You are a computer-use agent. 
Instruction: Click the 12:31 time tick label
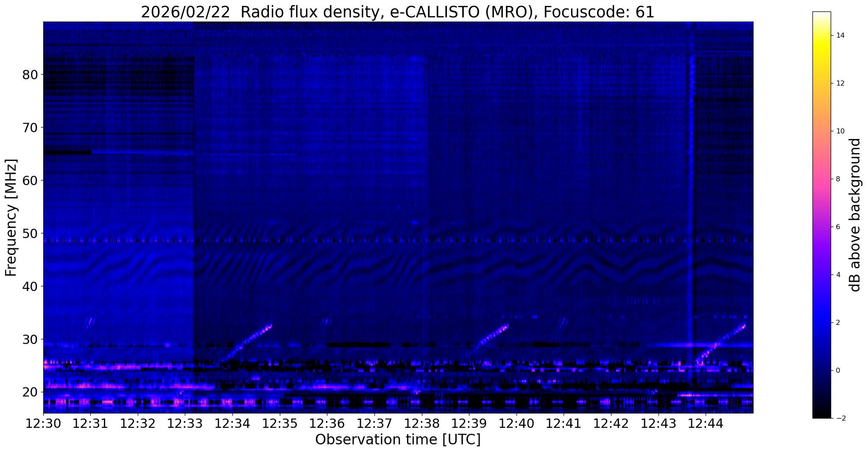coord(90,424)
